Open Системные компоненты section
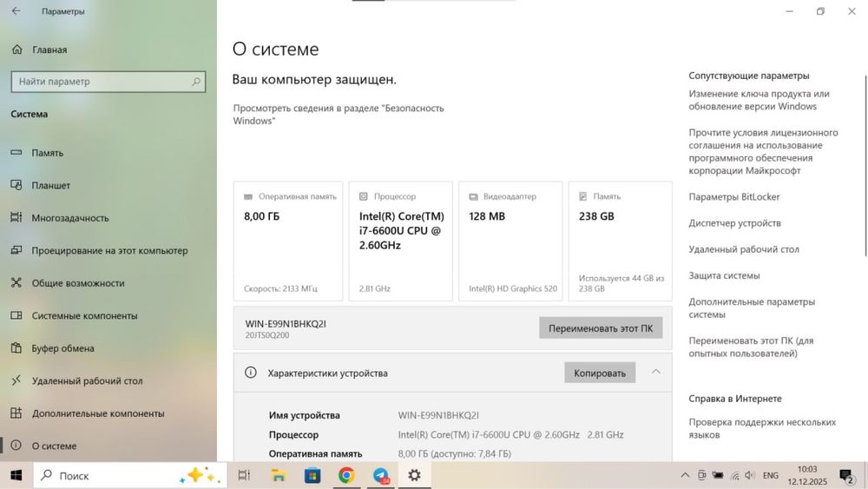 108,315
